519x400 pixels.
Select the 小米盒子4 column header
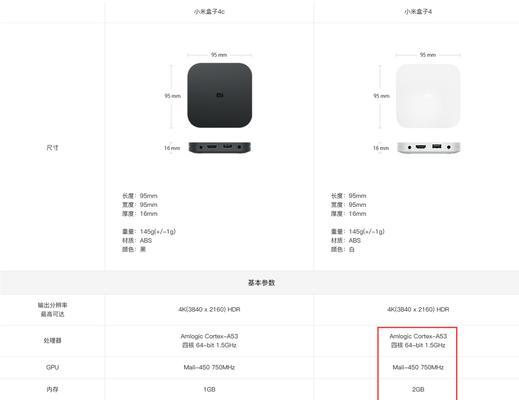pyautogui.click(x=418, y=12)
